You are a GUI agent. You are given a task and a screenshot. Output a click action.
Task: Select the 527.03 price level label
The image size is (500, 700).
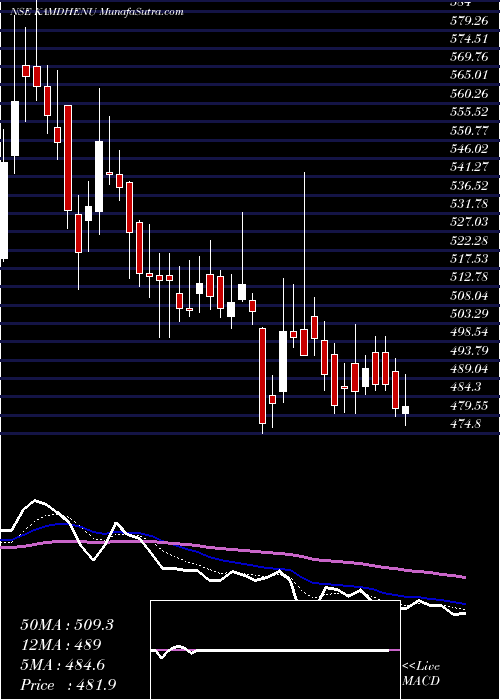(x=469, y=222)
